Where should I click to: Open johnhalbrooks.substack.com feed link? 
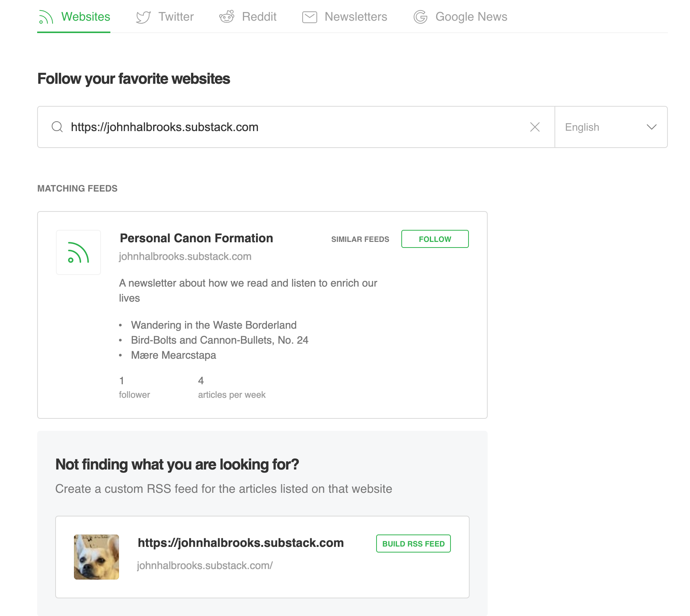click(x=185, y=257)
